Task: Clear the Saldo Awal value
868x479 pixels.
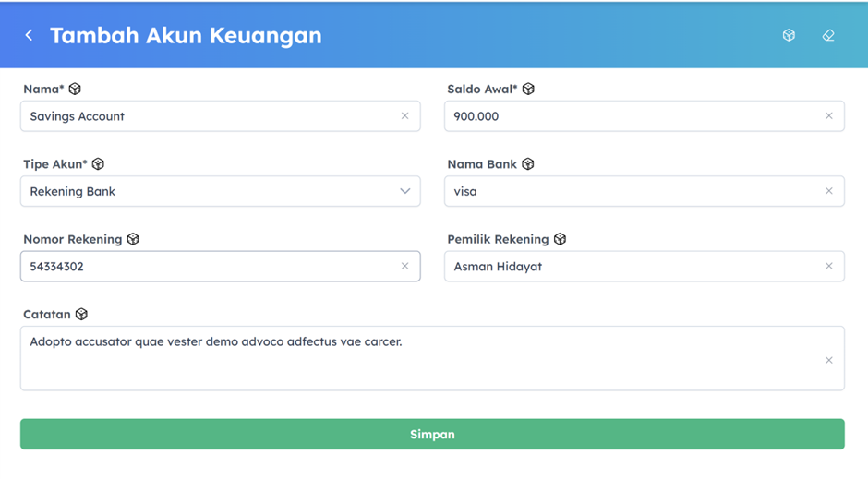Action: [828, 116]
